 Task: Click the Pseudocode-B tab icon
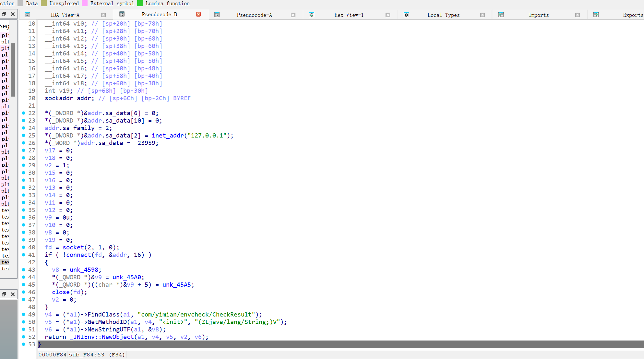tap(122, 14)
